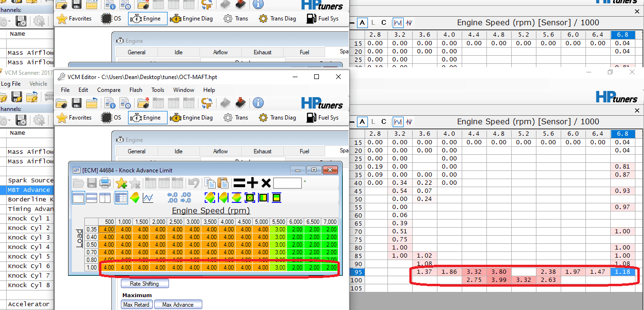Open Favorites section in front VCM Editor
644x310 pixels.
(74, 118)
